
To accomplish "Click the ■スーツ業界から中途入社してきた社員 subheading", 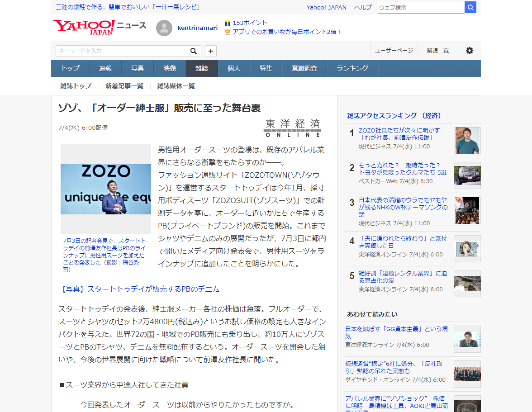I will click(x=124, y=385).
